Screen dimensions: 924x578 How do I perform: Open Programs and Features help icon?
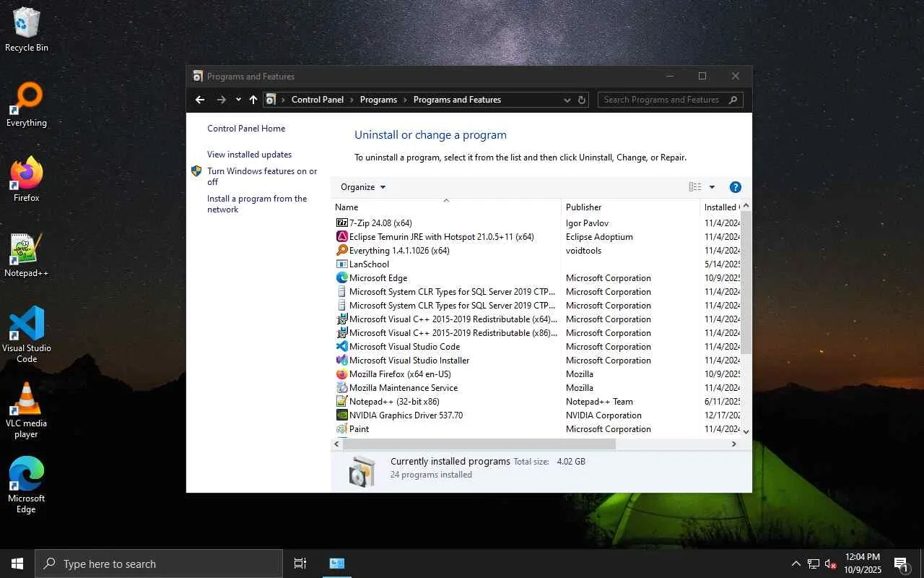(x=736, y=187)
